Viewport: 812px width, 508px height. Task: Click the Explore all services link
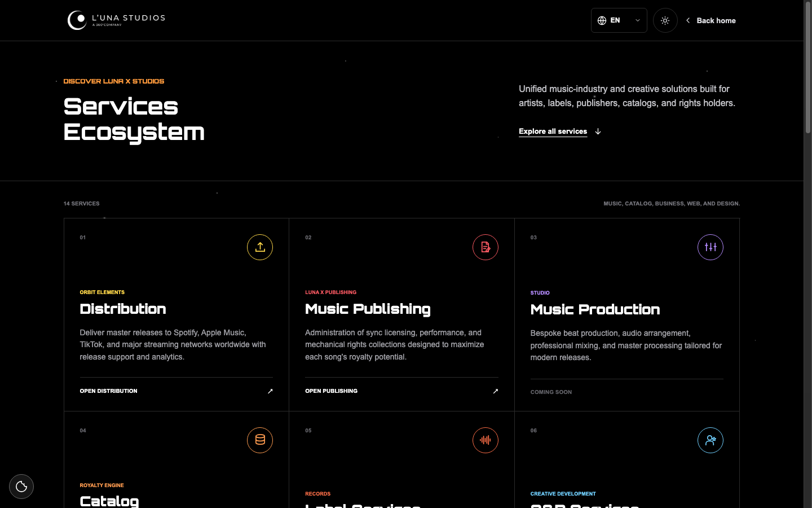click(553, 131)
